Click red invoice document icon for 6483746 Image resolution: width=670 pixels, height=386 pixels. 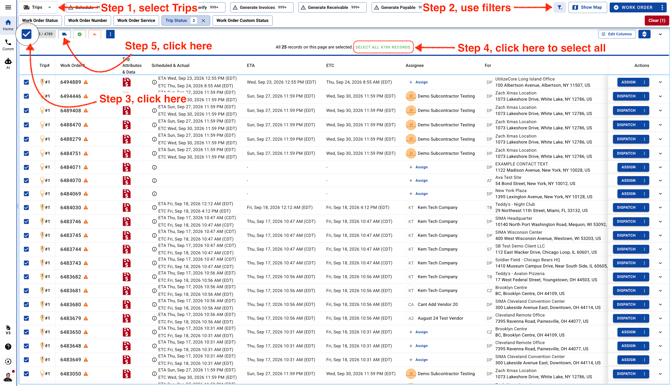point(126,221)
